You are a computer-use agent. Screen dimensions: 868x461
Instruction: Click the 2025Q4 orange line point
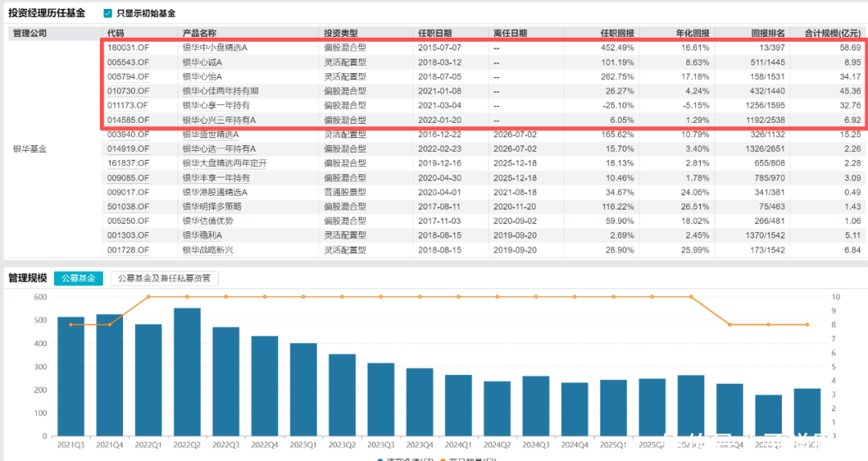730,324
